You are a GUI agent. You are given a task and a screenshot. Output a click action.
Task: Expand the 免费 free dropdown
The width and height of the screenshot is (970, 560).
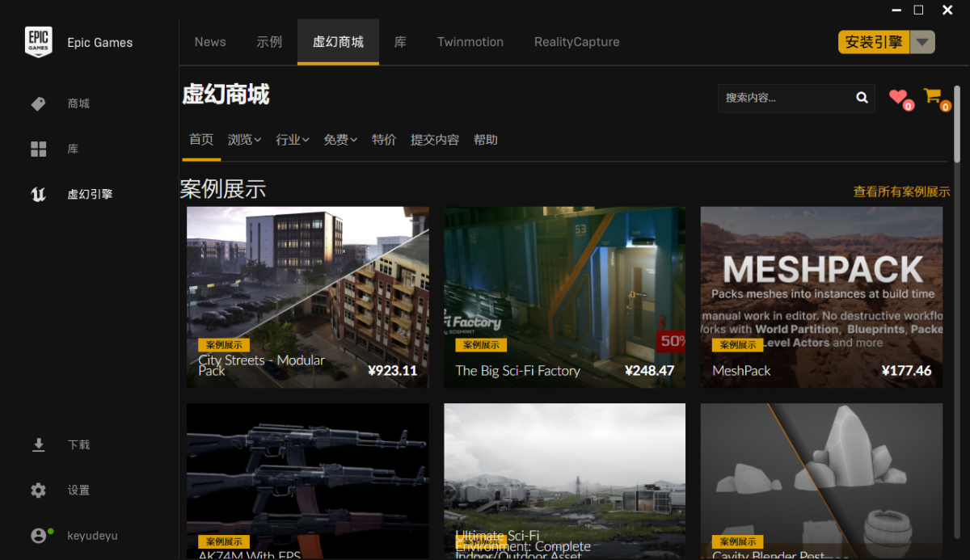340,140
